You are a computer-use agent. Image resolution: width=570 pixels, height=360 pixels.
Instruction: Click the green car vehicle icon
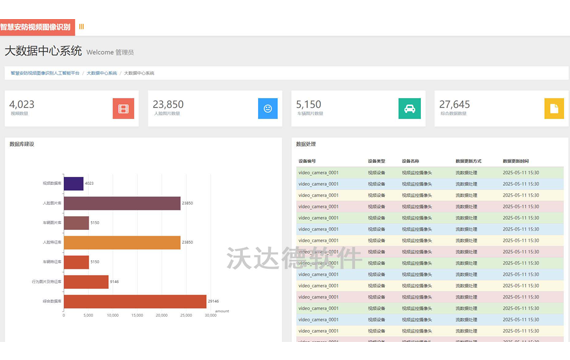pyautogui.click(x=410, y=108)
